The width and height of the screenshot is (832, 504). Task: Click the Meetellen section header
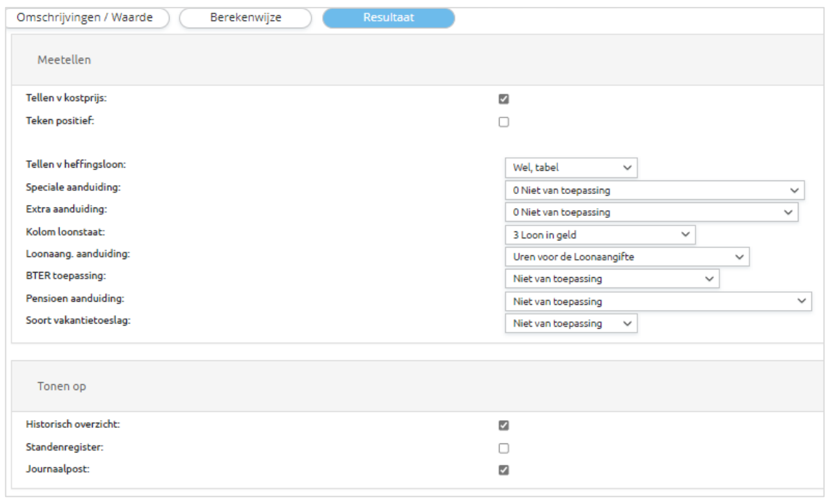coord(417,60)
